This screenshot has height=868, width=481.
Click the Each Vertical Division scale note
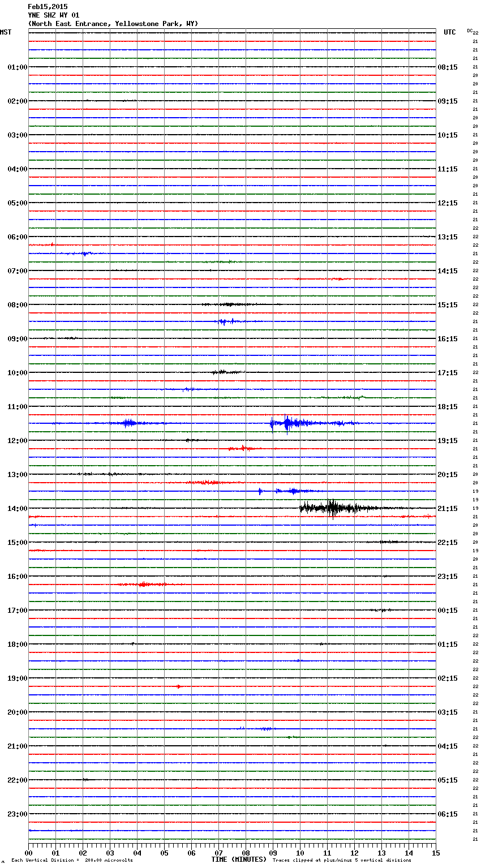(72, 861)
